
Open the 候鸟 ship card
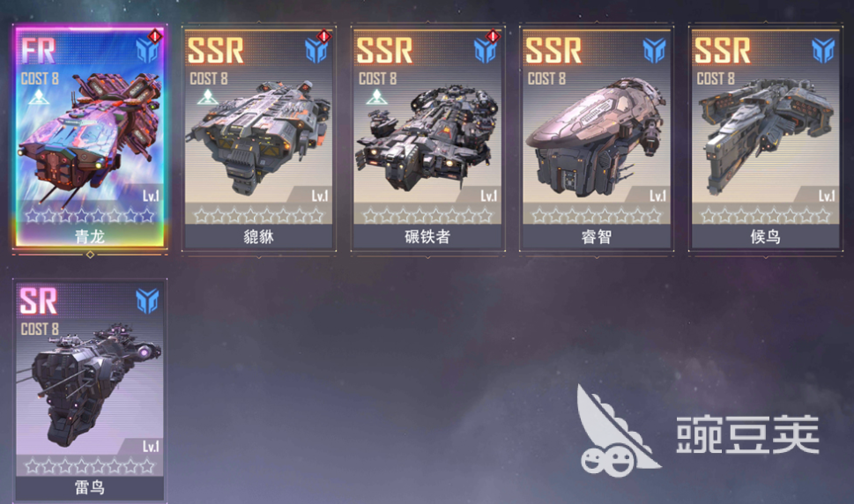click(765, 138)
